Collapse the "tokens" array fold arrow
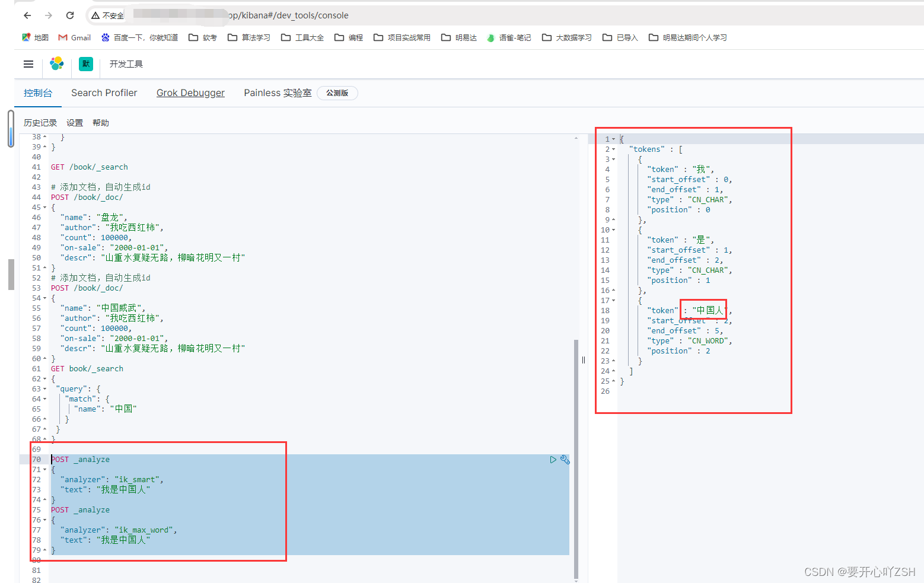Viewport: 924px width, 583px height. click(x=612, y=149)
